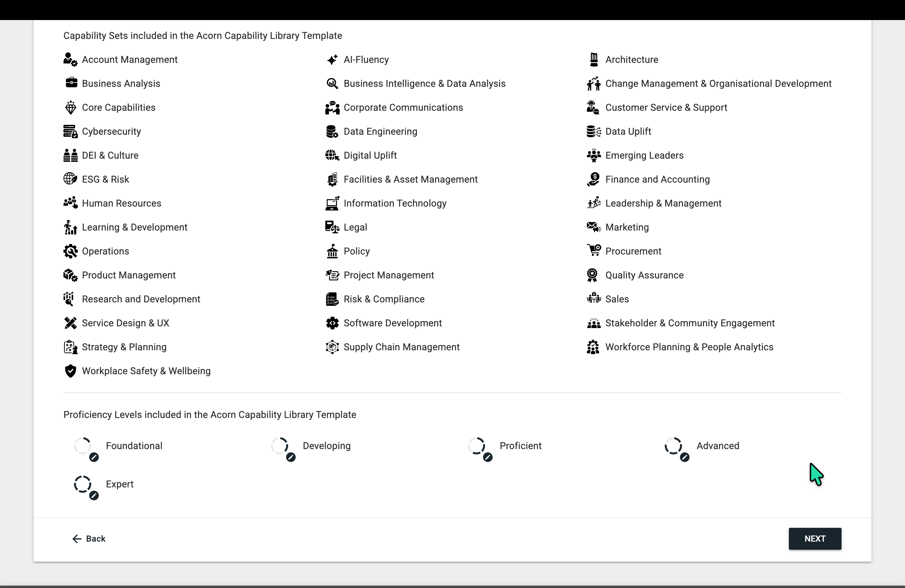Go Back to previous step
This screenshot has height=588, width=905.
[x=89, y=539]
